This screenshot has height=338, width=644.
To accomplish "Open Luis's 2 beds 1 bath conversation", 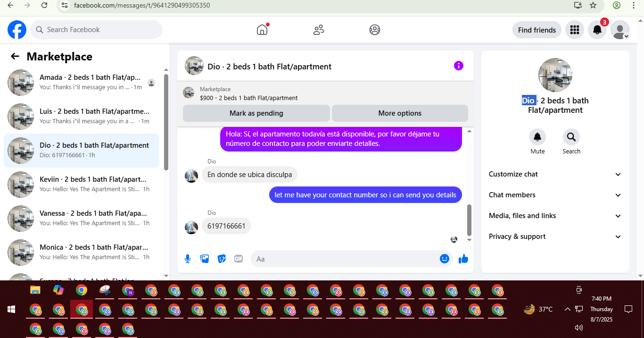I will [81, 117].
